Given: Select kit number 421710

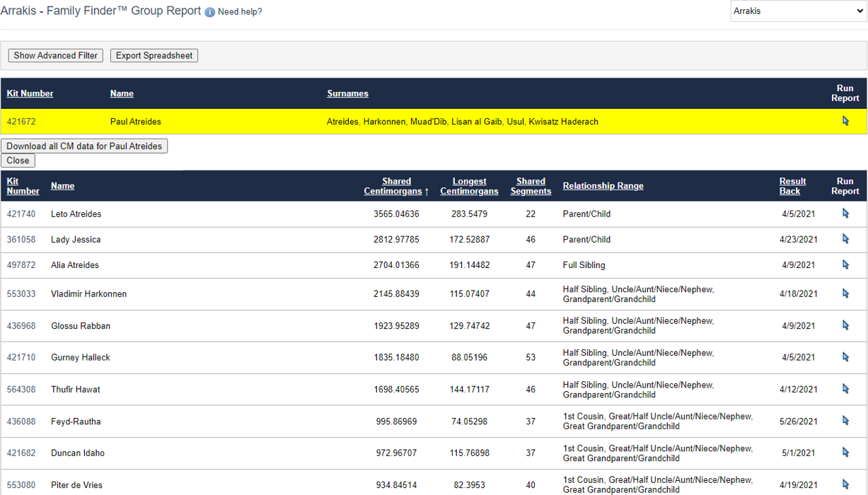Looking at the screenshot, I should (x=21, y=358).
